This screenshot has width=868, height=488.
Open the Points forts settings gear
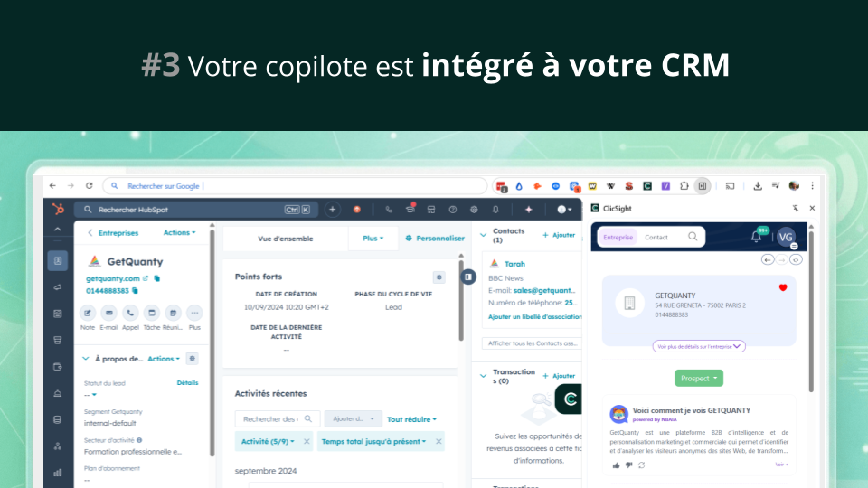tap(439, 277)
